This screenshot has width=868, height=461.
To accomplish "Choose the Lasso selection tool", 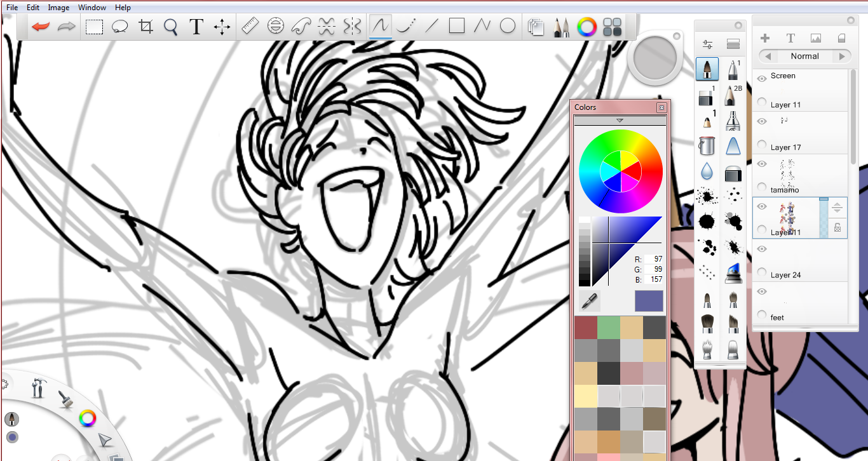I will [x=120, y=27].
